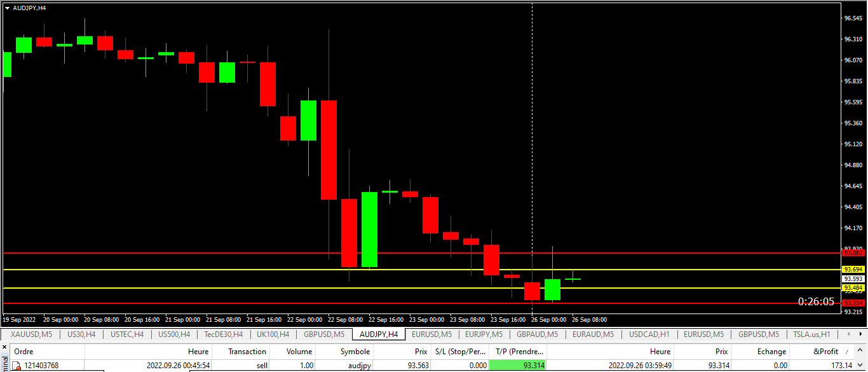This screenshot has width=868, height=372.
Task: Click the Prix header left of Echange
Action: [703, 351]
